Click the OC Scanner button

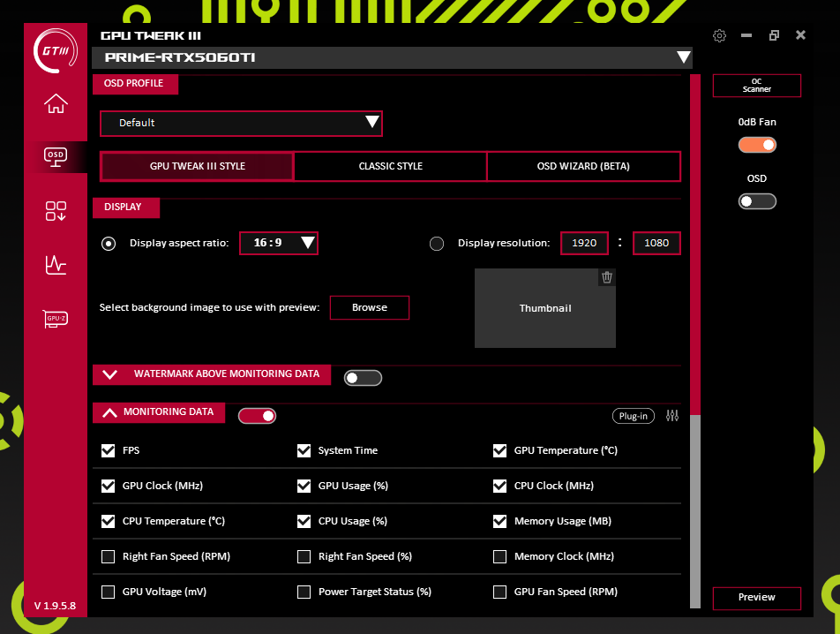coord(756,86)
